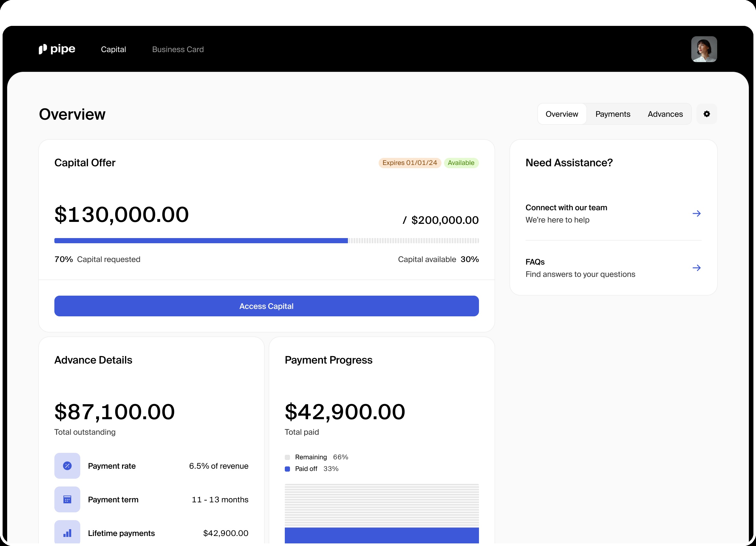Open the Capital nav item
The width and height of the screenshot is (756, 546).
tap(113, 49)
